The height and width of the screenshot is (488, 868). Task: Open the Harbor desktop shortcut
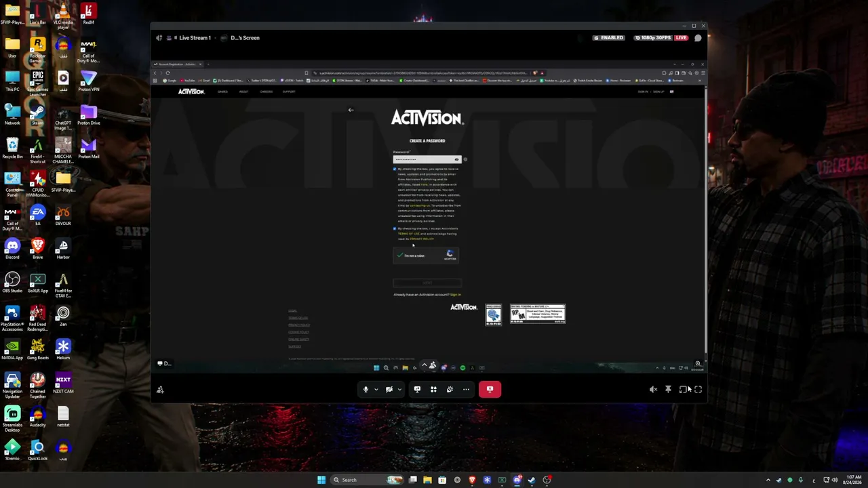pyautogui.click(x=63, y=249)
